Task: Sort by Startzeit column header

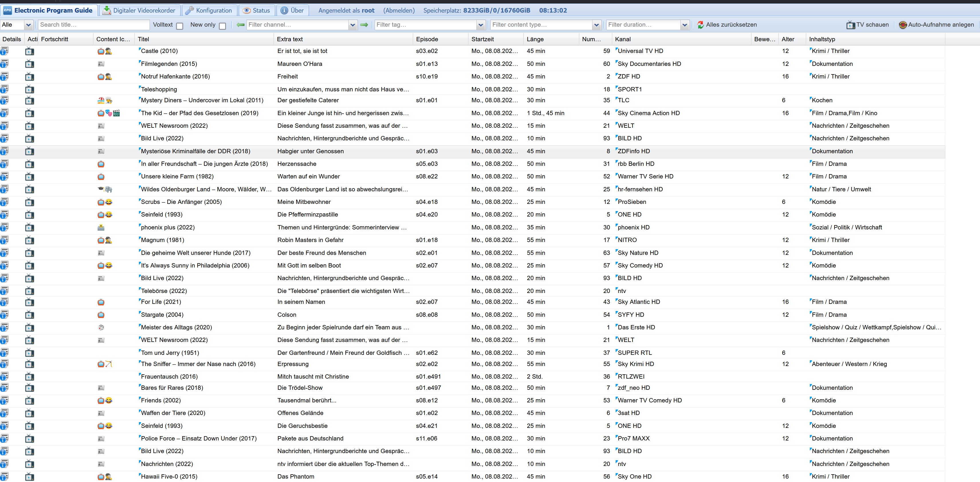Action: [496, 39]
